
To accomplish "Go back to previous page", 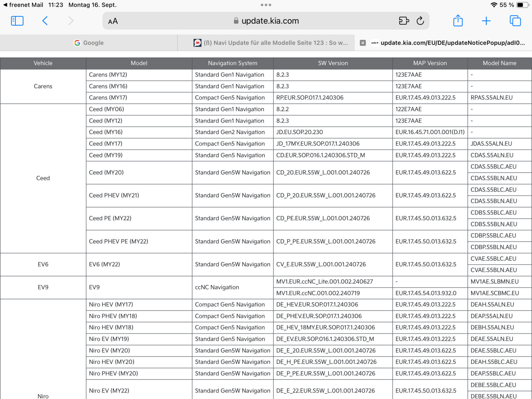I will point(45,21).
